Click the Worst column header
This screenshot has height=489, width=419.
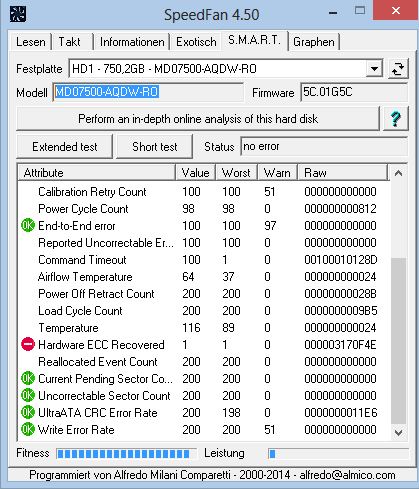(237, 173)
